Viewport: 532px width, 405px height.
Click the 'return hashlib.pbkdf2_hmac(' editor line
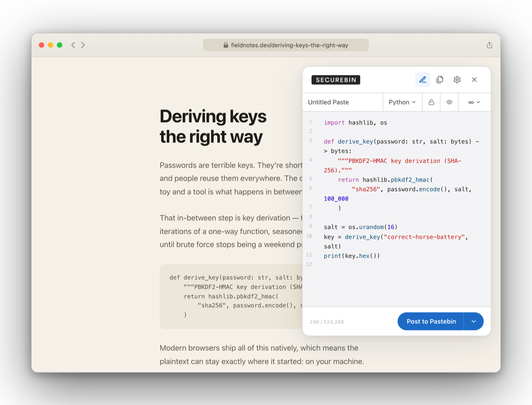(385, 180)
